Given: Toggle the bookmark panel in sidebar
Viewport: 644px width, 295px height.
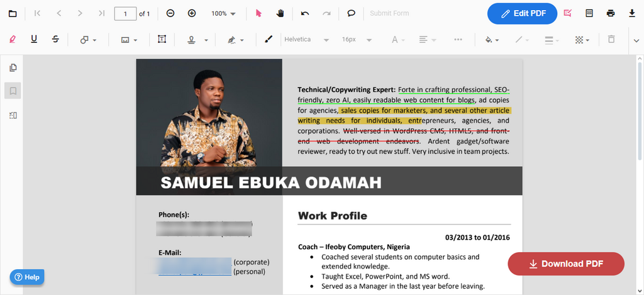Looking at the screenshot, I should 13,91.
